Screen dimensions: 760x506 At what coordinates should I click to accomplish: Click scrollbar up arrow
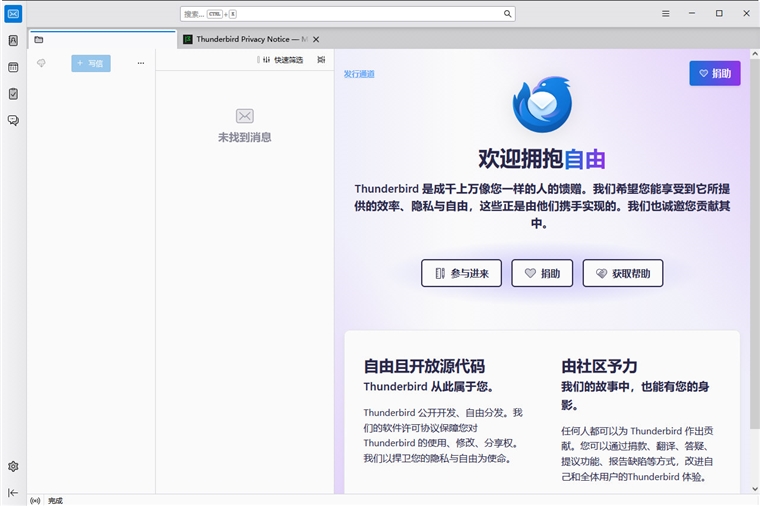(755, 53)
